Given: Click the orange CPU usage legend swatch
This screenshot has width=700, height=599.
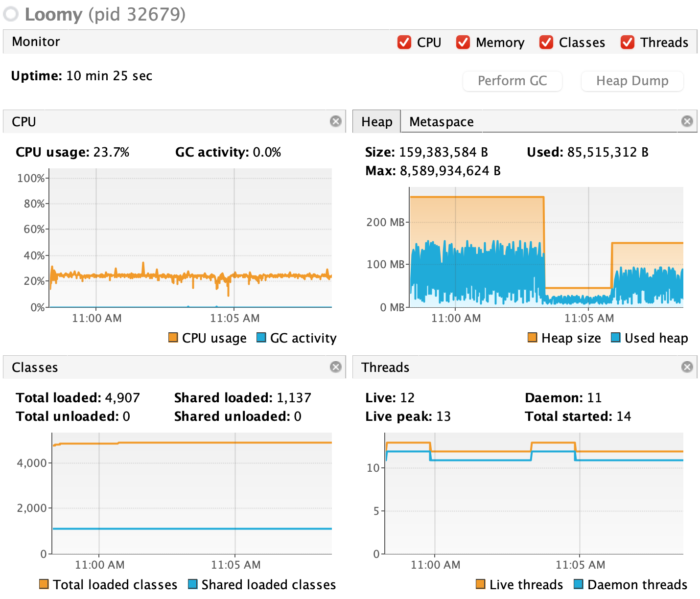Looking at the screenshot, I should point(173,338).
